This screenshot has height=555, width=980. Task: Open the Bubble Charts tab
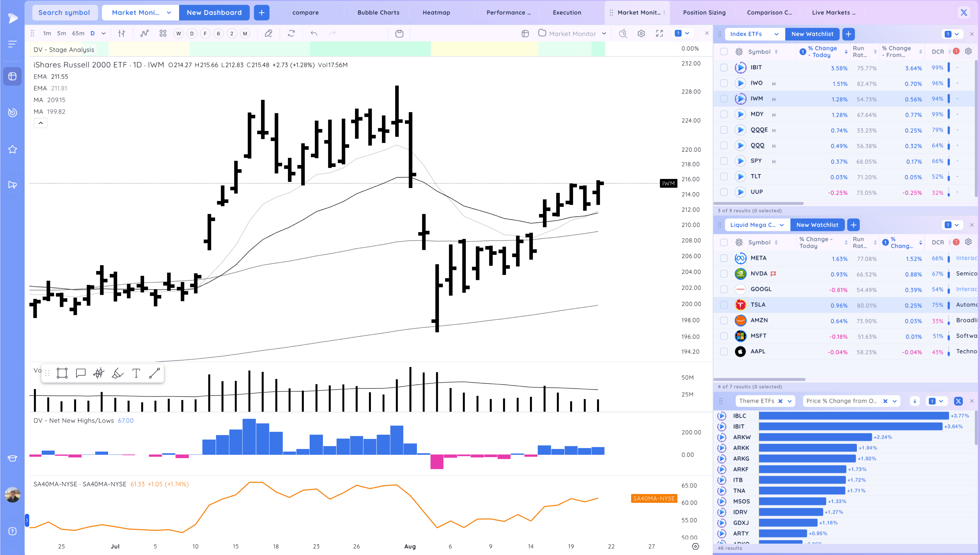tap(378, 13)
